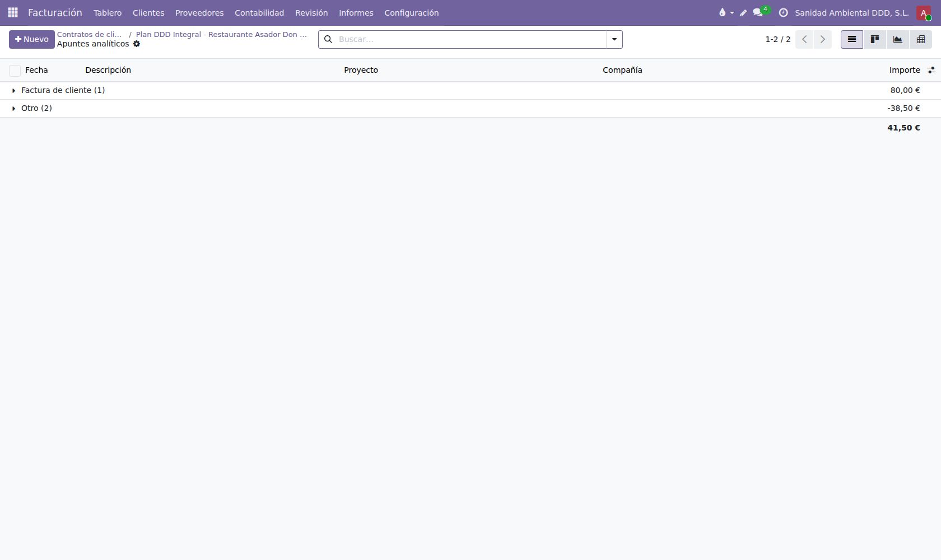Open the Informes menu
Viewport: 941px width, 560px height.
(356, 12)
